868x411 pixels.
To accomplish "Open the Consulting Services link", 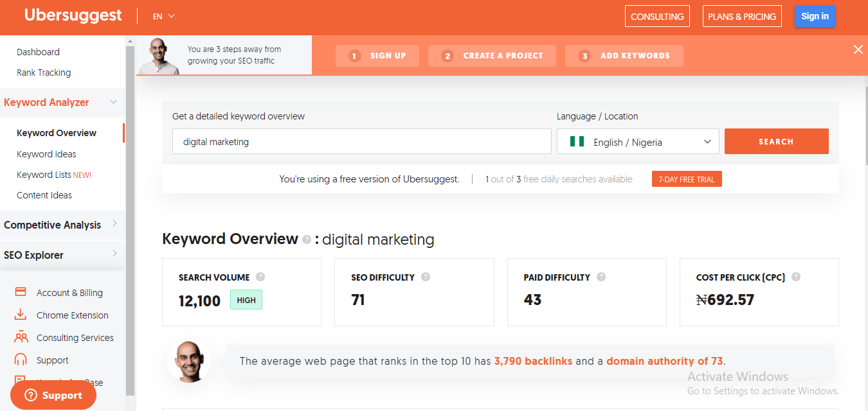I will tap(75, 338).
